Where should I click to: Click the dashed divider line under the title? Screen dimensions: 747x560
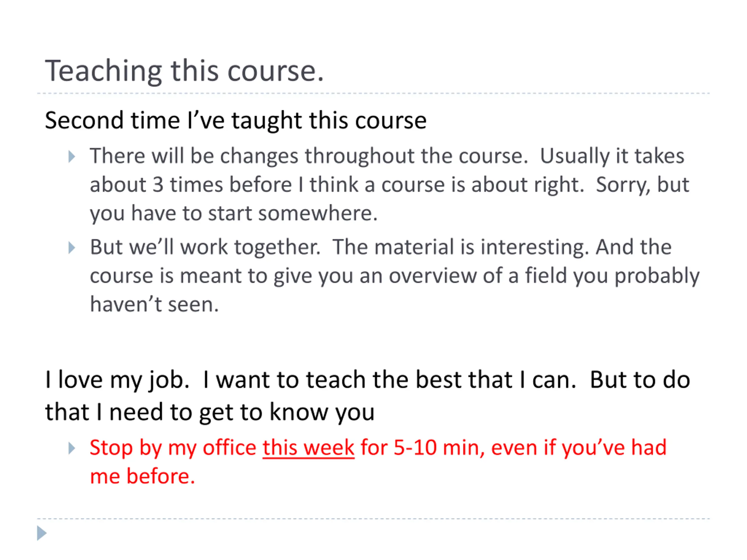(373, 93)
